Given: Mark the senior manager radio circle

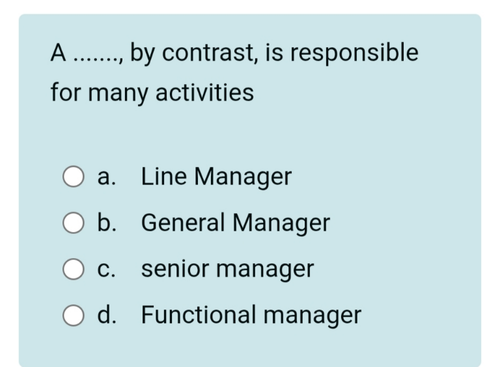Looking at the screenshot, I should [x=73, y=269].
